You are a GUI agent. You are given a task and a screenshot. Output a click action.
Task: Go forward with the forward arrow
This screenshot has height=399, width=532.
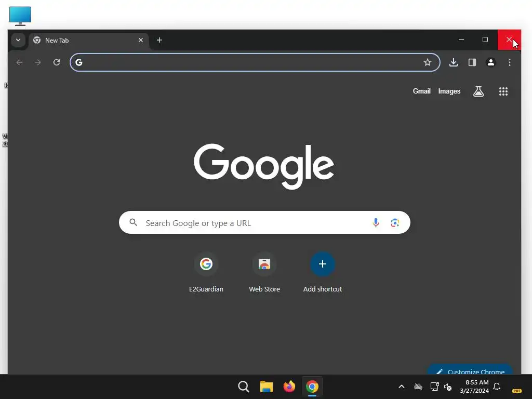tap(38, 62)
